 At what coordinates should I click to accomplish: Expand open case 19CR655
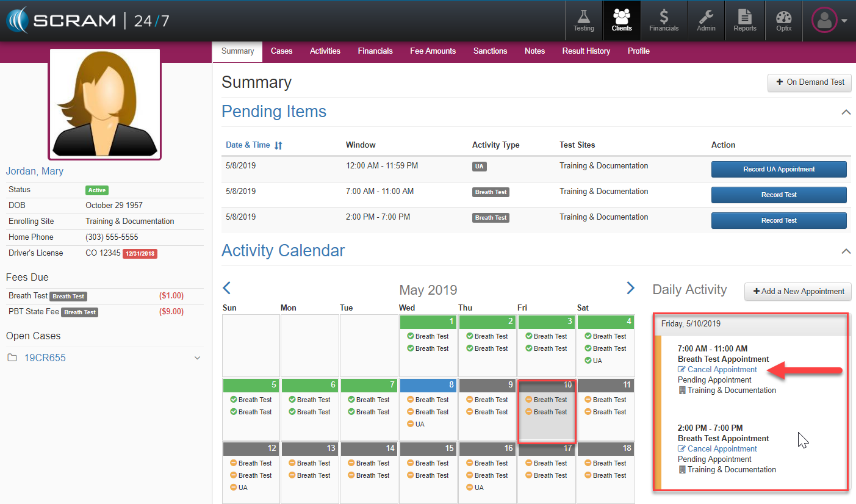pos(197,358)
